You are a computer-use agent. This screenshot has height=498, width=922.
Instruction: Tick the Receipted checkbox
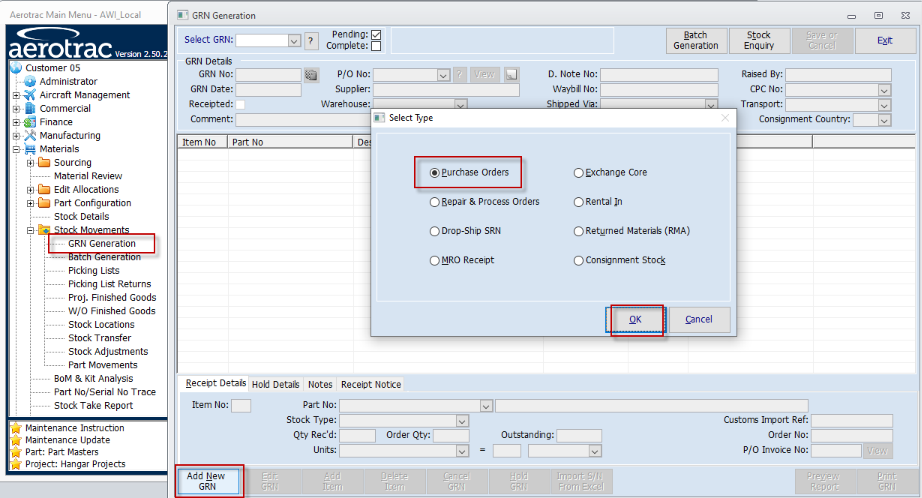tap(240, 104)
